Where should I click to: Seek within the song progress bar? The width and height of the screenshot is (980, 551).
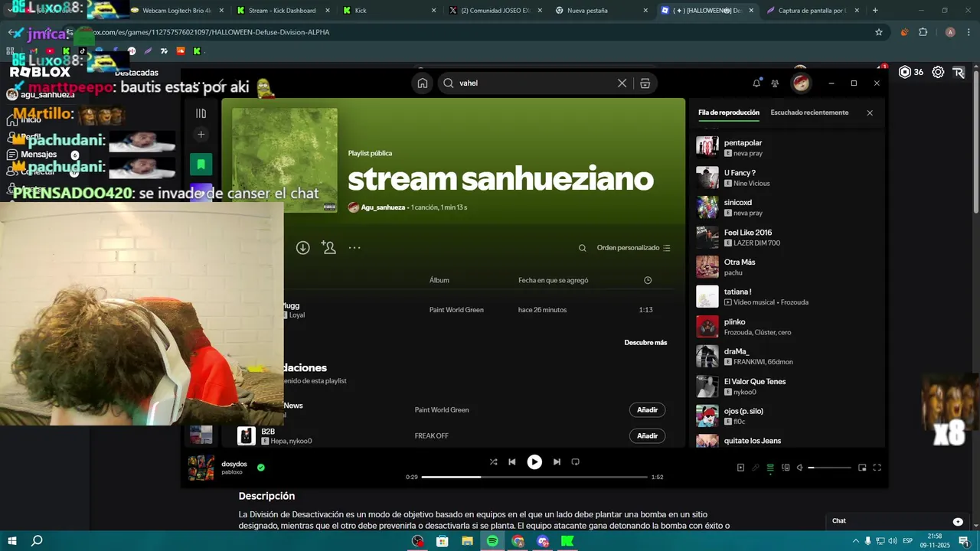pos(534,477)
